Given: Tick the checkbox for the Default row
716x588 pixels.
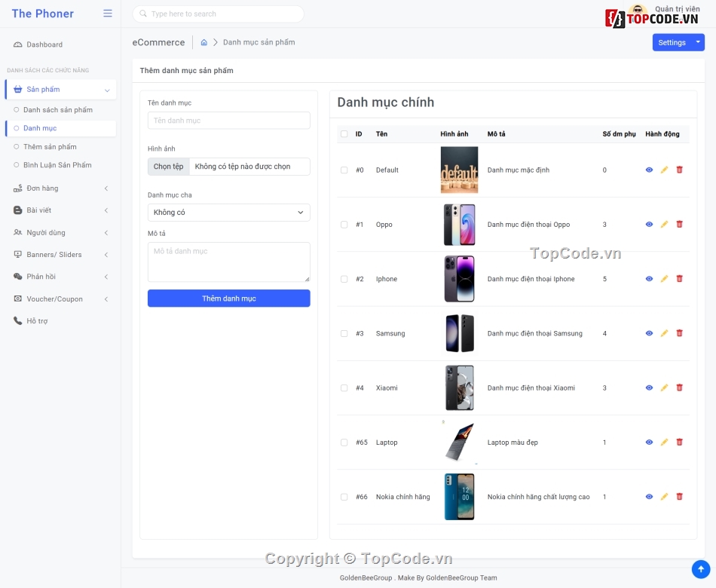Looking at the screenshot, I should [x=344, y=170].
